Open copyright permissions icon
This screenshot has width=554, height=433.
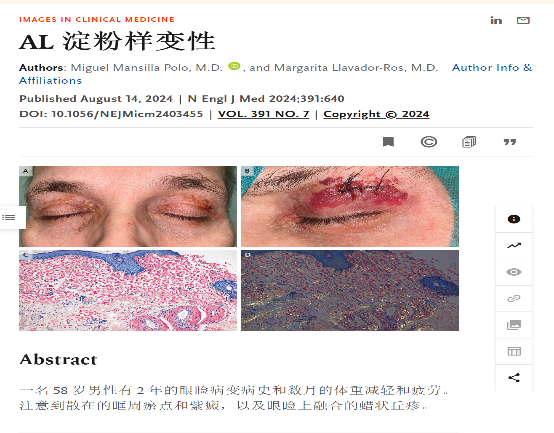[x=429, y=142]
